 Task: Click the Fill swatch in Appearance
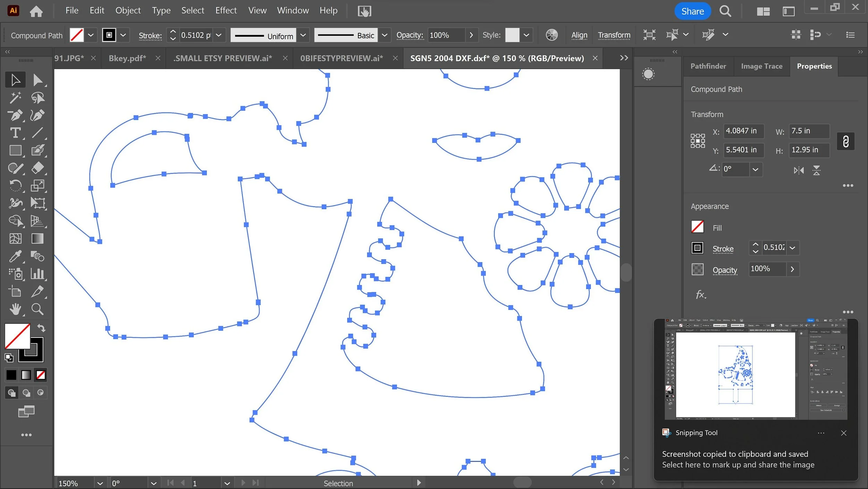click(697, 227)
